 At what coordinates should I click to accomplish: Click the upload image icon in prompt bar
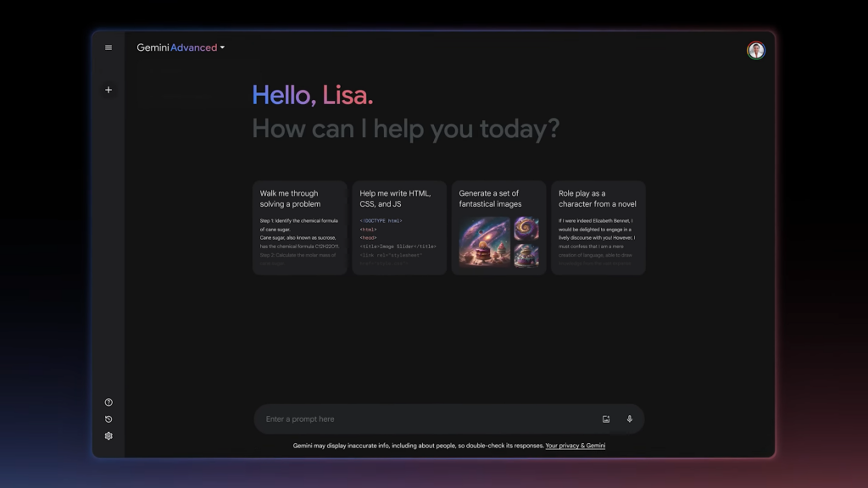pos(606,419)
